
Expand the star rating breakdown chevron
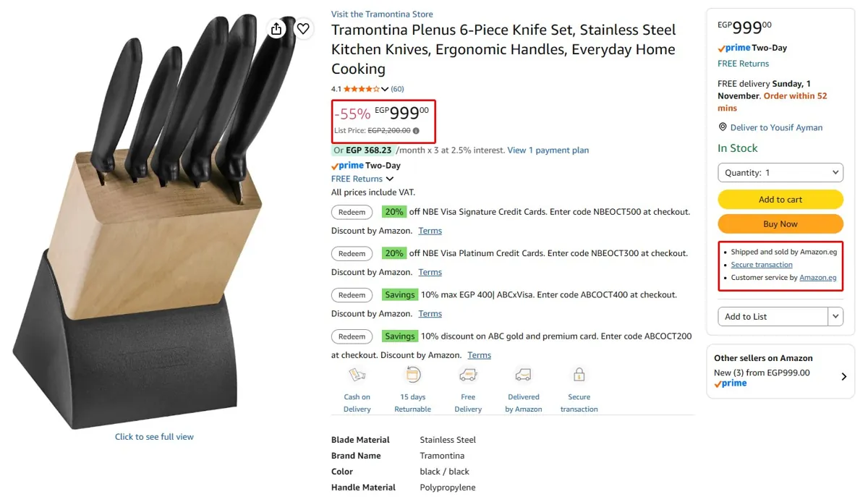pos(385,89)
